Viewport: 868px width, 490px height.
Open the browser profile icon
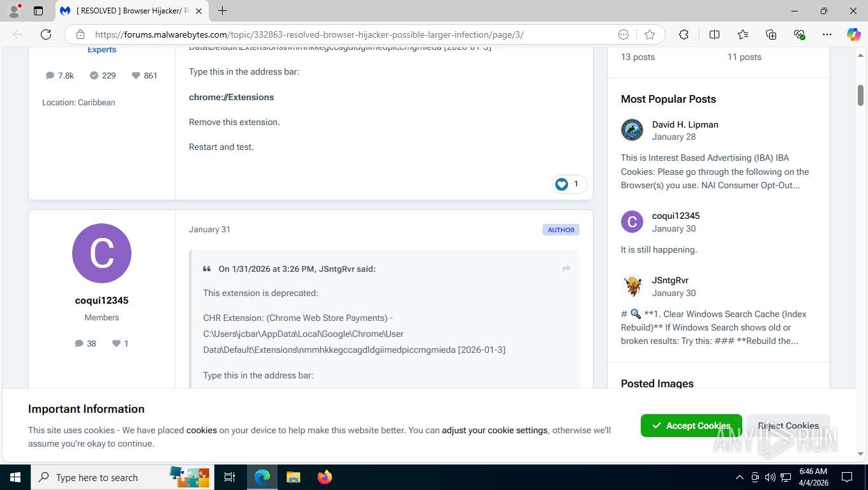pyautogui.click(x=14, y=11)
